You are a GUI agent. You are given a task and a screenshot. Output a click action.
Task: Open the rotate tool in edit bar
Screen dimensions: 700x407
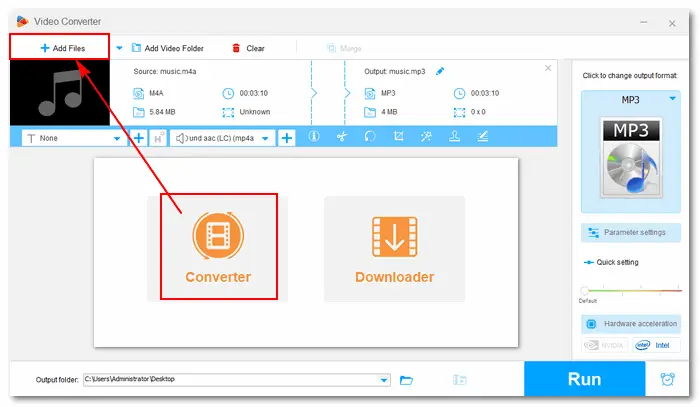[x=370, y=138]
